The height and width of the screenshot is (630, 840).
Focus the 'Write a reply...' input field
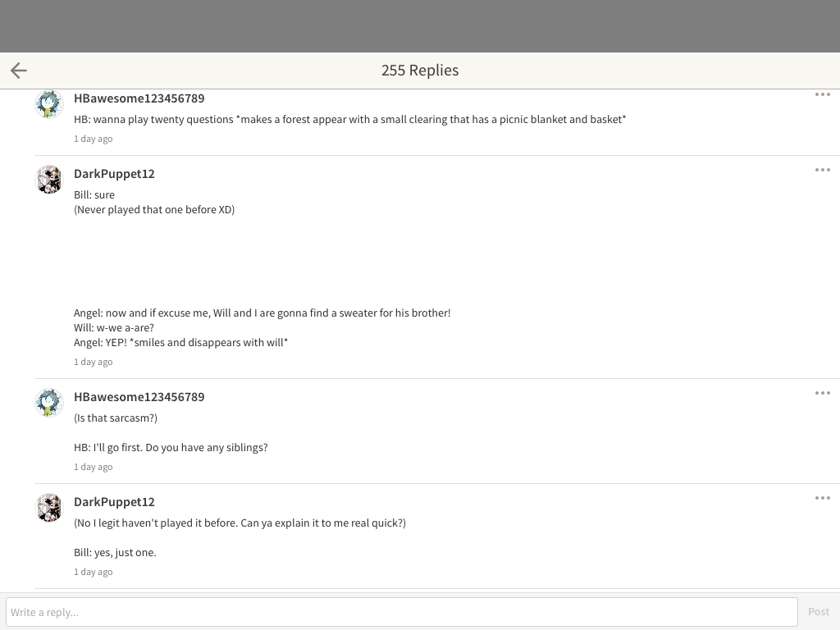pos(402,612)
